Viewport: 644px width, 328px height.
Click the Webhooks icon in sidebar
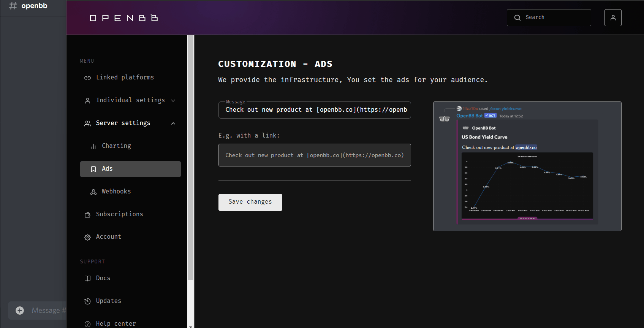point(93,192)
